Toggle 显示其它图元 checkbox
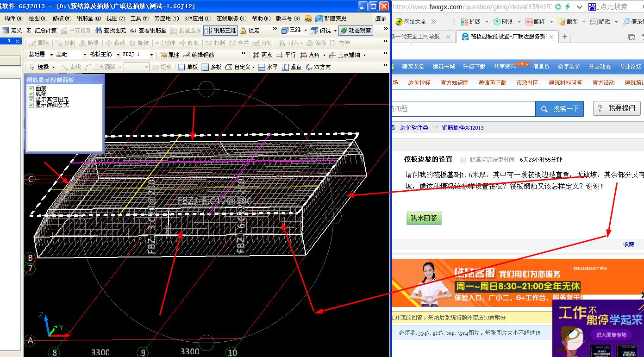The height and width of the screenshot is (357, 644). [x=31, y=100]
